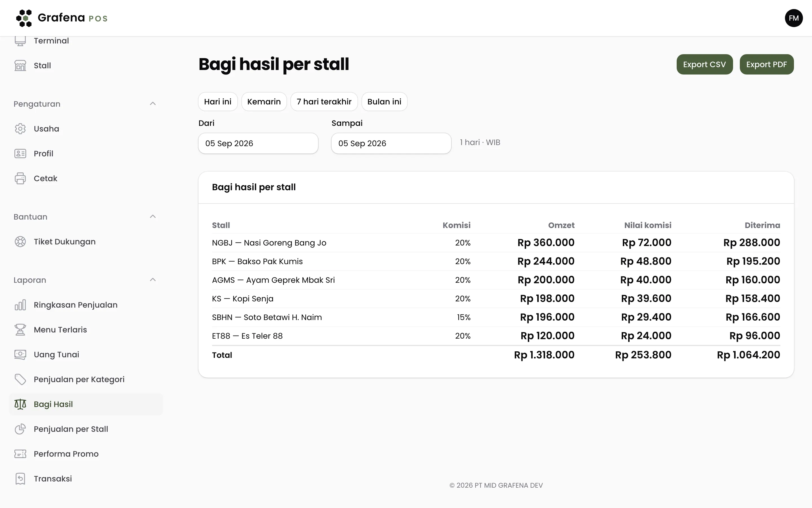The height and width of the screenshot is (508, 812).
Task: Click the Diterima column header
Action: pyautogui.click(x=762, y=225)
